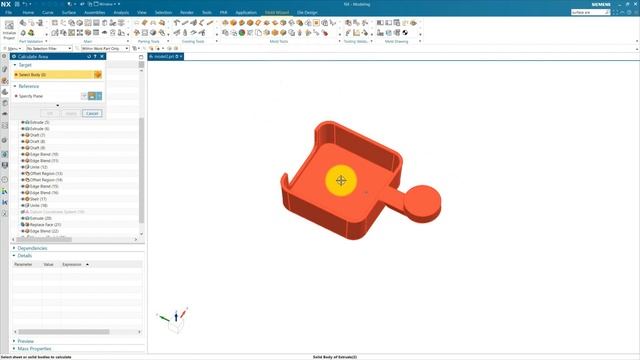Toggle visibility of Replace Face (21) feature
This screenshot has width=640, height=360.
click(23, 224)
